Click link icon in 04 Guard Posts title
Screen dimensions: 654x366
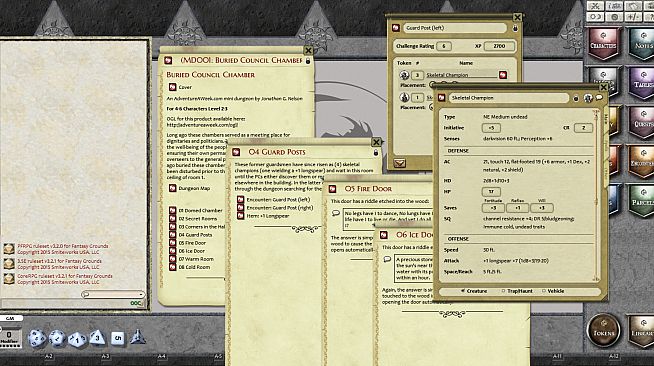(236, 152)
